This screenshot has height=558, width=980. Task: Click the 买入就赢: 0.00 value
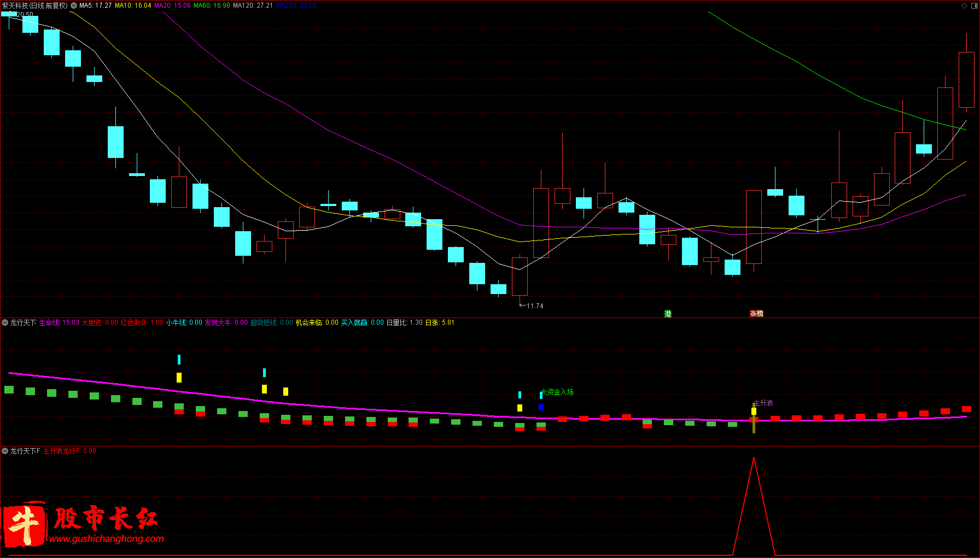click(x=363, y=322)
